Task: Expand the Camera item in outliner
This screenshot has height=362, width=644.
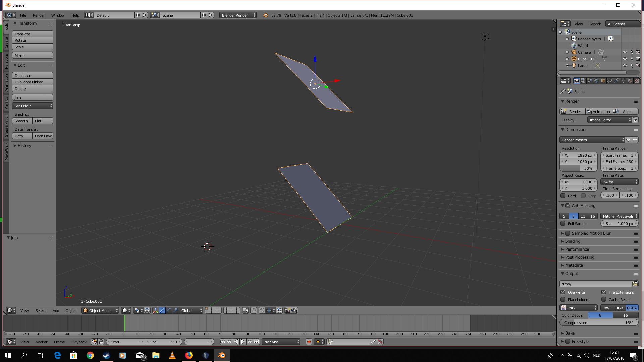Action: (x=567, y=52)
